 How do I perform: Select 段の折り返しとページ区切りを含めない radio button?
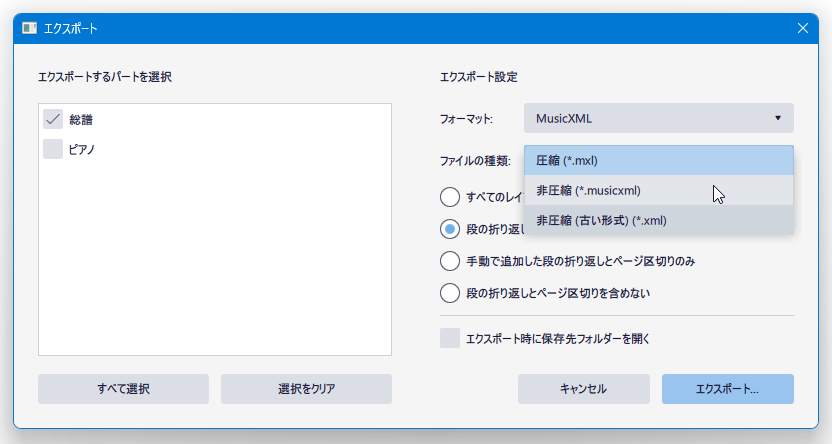[450, 293]
